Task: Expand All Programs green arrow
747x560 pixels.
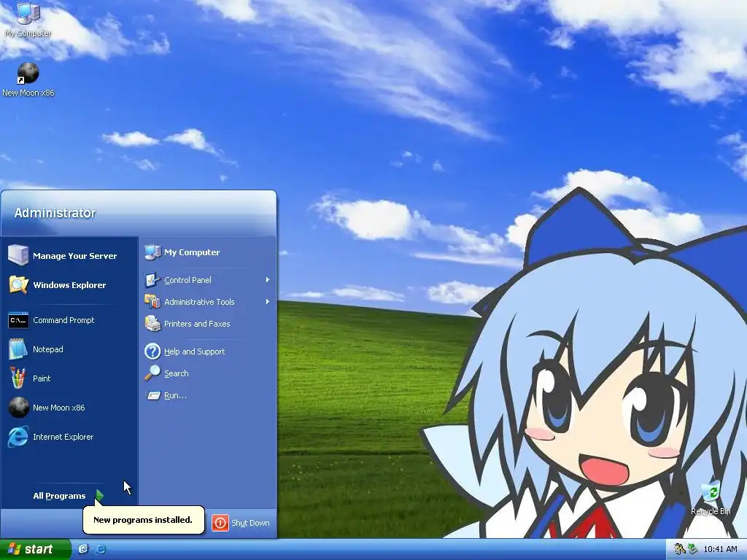Action: tap(99, 496)
